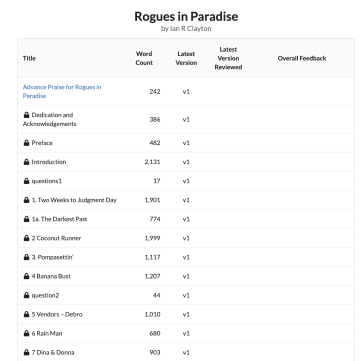The width and height of the screenshot is (361, 361).
Task: Click the lock icon next to question2
Action: [26, 295]
